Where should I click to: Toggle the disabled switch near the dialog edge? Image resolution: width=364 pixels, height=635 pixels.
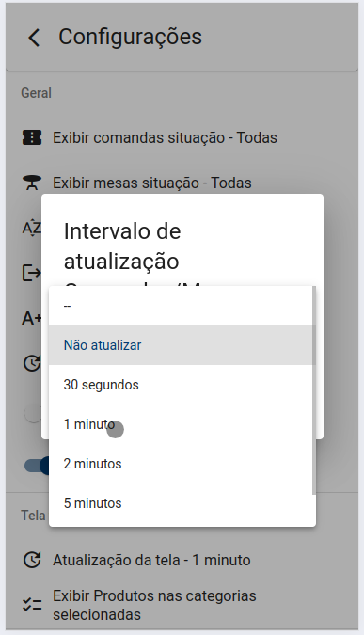click(x=33, y=414)
